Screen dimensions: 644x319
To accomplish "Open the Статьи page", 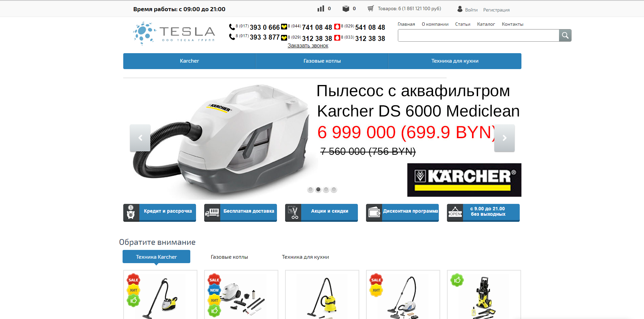I will click(x=463, y=24).
